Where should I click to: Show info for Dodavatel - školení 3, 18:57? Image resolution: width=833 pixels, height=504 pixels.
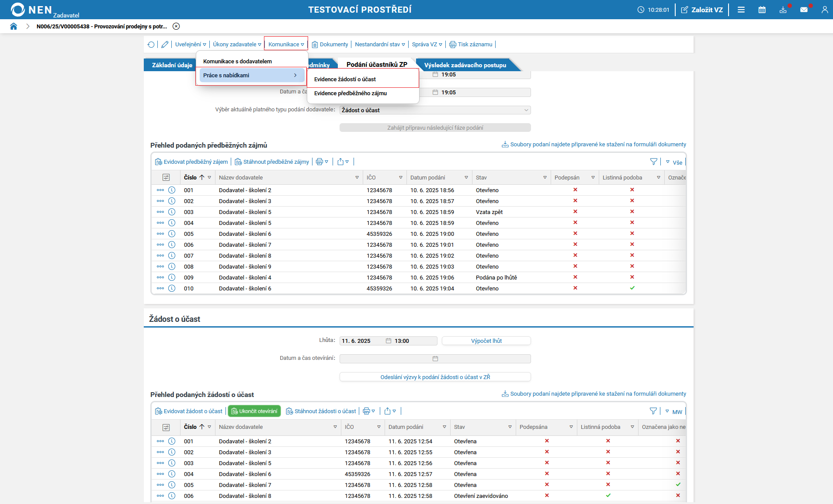[172, 201]
